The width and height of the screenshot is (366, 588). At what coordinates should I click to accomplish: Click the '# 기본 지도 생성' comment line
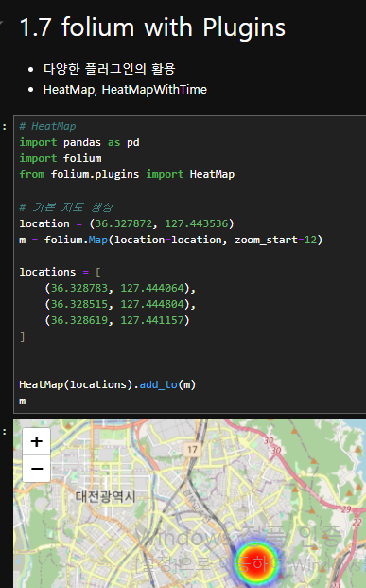[x=66, y=207]
